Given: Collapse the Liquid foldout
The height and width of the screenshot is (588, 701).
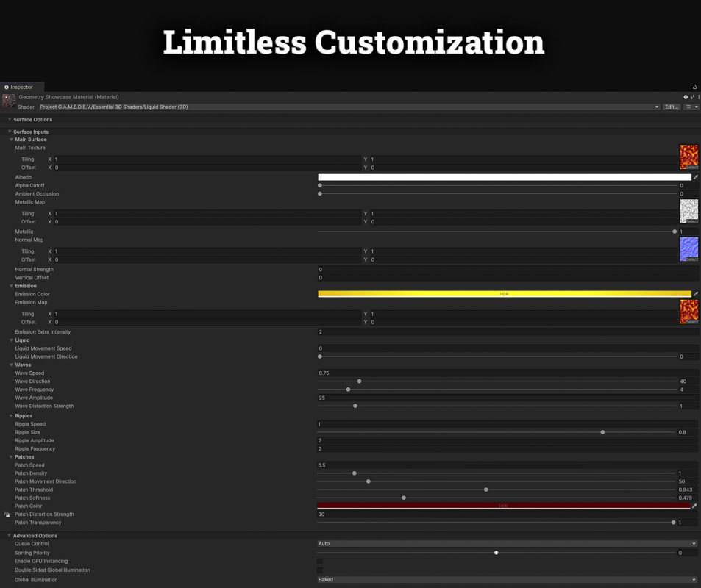Looking at the screenshot, I should point(11,340).
